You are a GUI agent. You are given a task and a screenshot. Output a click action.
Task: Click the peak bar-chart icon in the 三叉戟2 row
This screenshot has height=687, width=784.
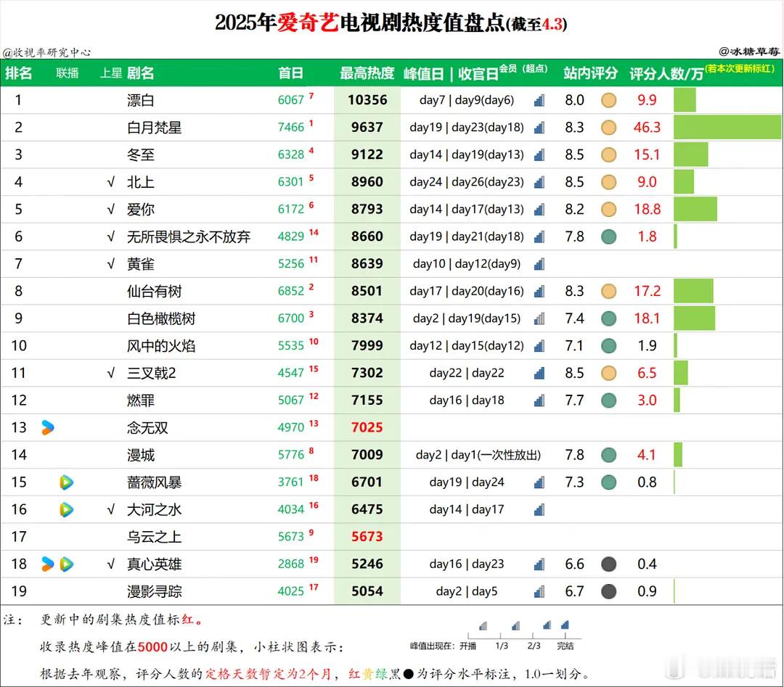pyautogui.click(x=539, y=373)
